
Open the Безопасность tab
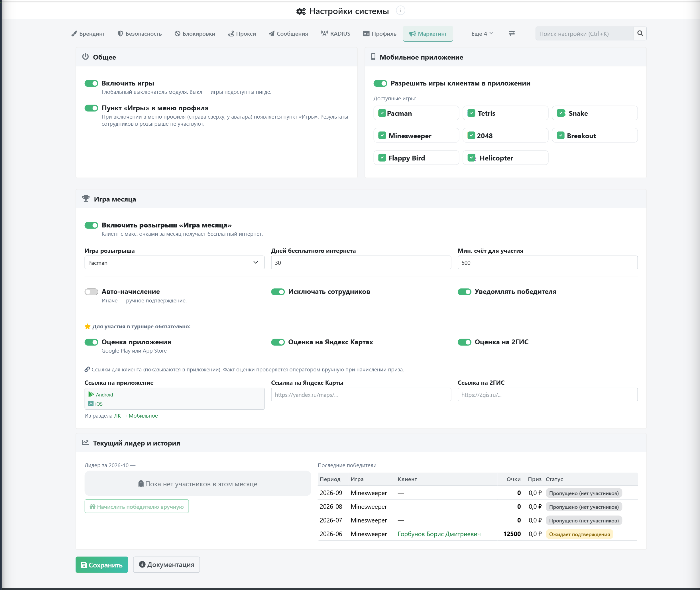tap(139, 33)
